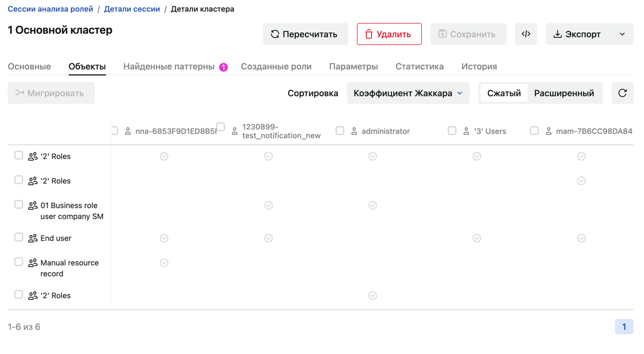The width and height of the screenshot is (644, 354).
Task: Click the Пересчитать button
Action: (x=305, y=34)
